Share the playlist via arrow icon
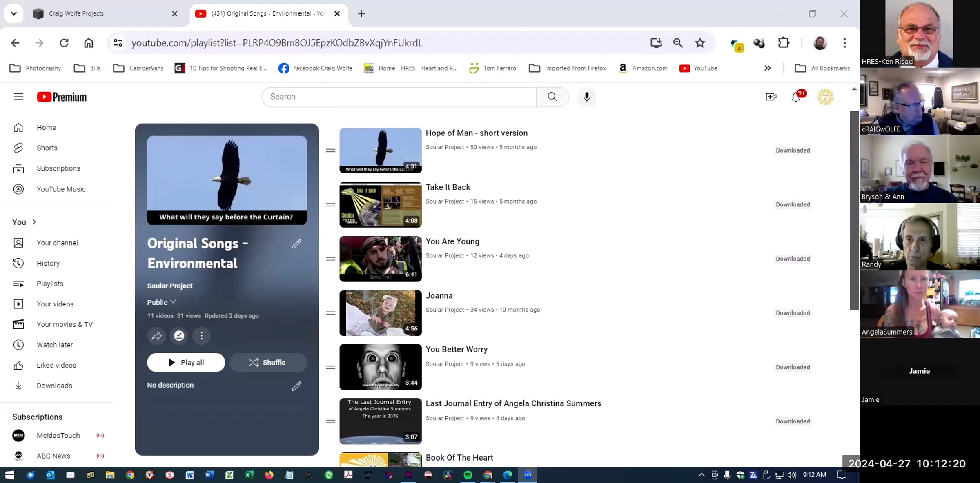The height and width of the screenshot is (483, 980). 156,336
